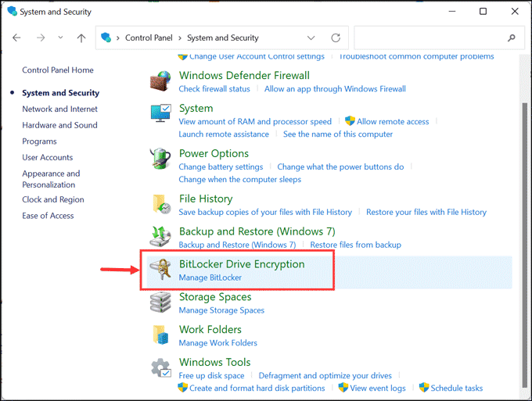532x401 pixels.
Task: Refresh the Control Panel view
Action: pyautogui.click(x=336, y=38)
